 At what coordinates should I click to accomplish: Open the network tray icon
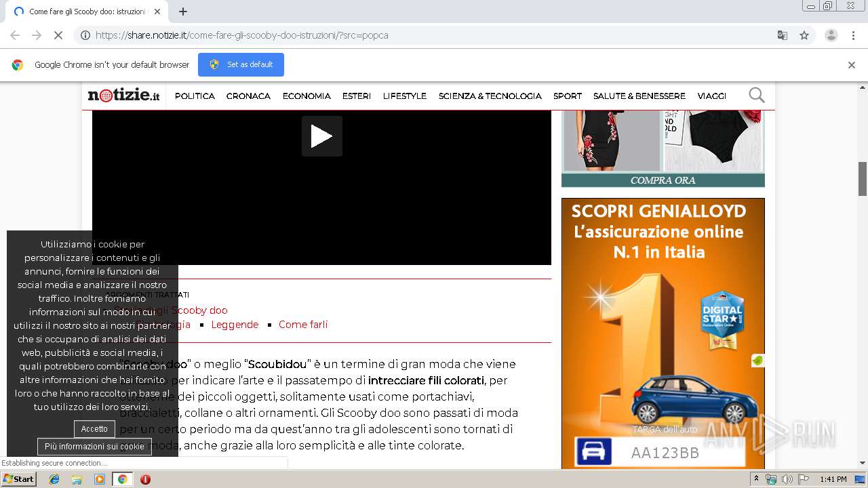coord(771,479)
